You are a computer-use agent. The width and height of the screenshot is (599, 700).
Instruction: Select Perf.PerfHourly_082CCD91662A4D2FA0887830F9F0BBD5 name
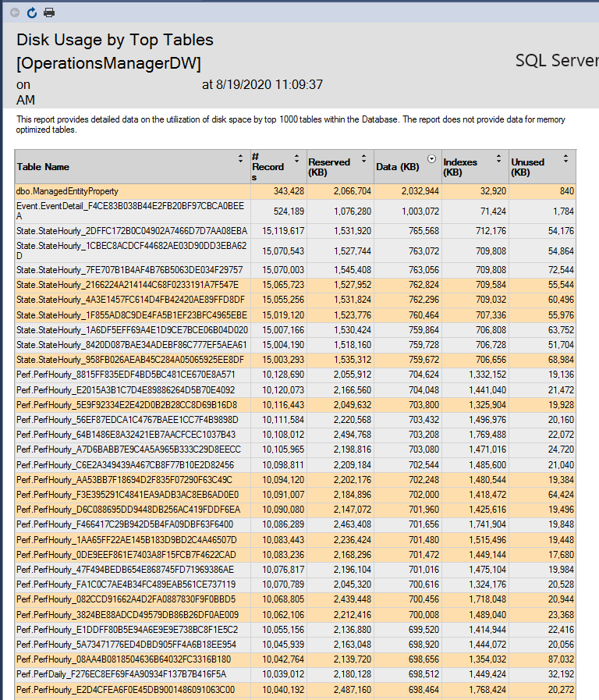point(126,599)
